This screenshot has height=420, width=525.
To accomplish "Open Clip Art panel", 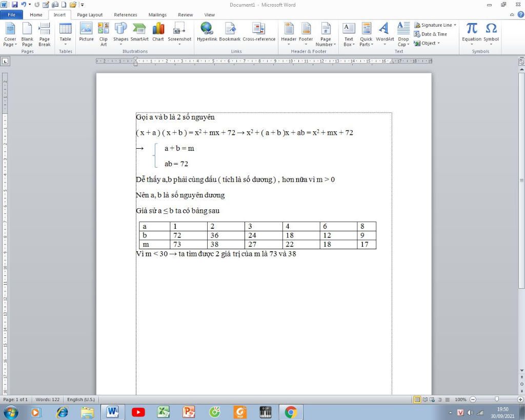I will (103, 34).
